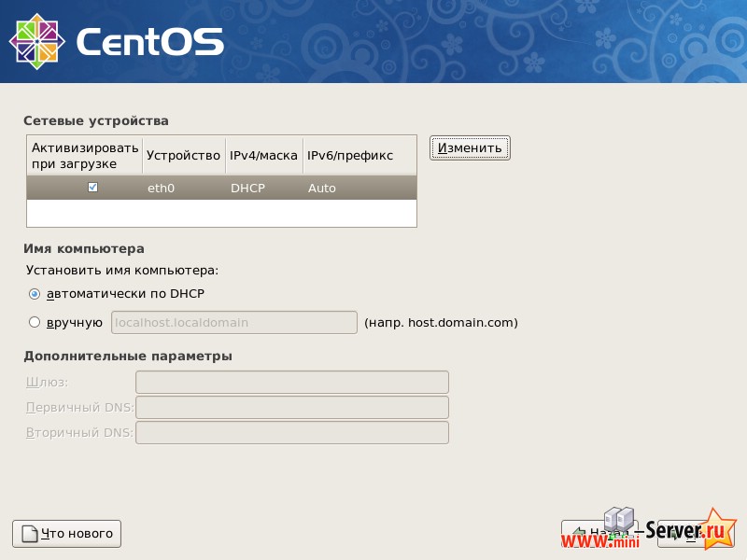
Task: Click the Первичный DNS input field
Action: tap(292, 408)
